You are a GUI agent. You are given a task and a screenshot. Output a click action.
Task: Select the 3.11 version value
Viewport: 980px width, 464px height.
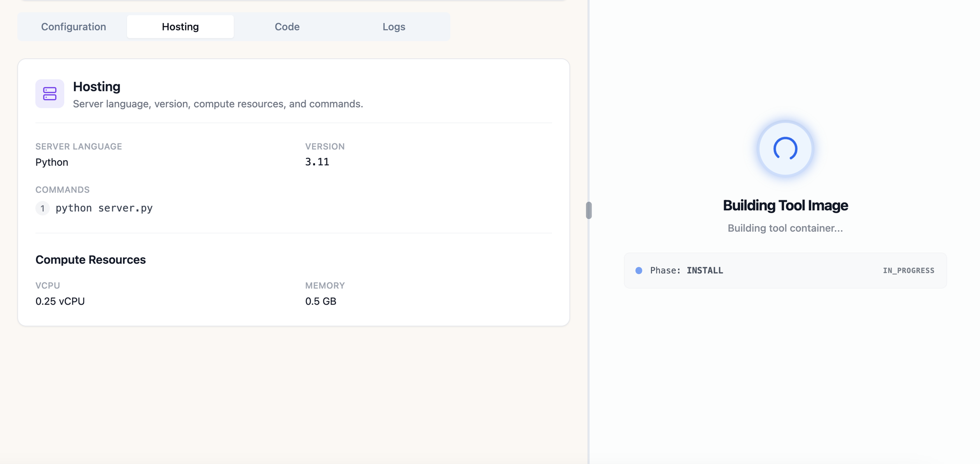click(x=317, y=162)
